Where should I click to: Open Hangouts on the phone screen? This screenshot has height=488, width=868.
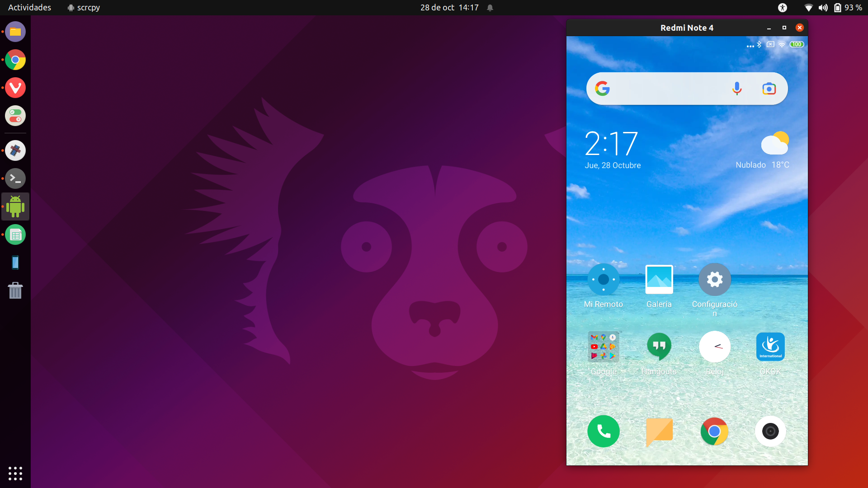(659, 347)
